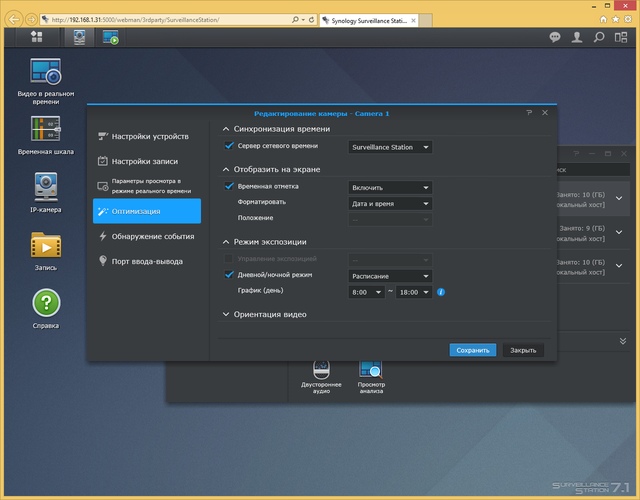Disable the day/night mode checkbox
Viewport: 640px width, 500px height.
(x=229, y=275)
